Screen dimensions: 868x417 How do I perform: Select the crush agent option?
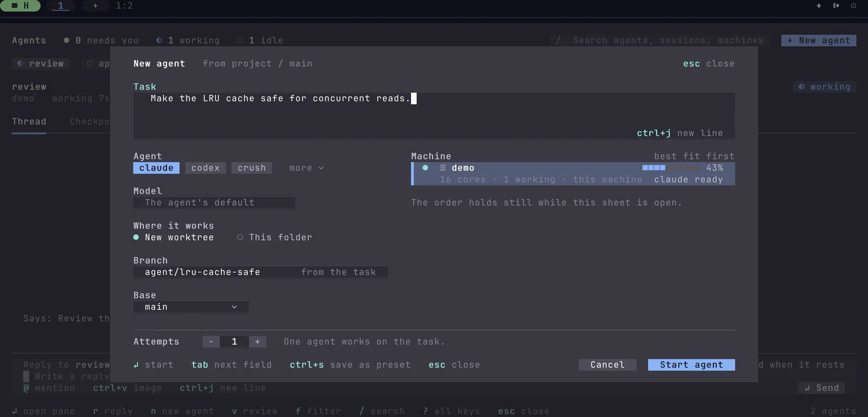[x=252, y=168]
